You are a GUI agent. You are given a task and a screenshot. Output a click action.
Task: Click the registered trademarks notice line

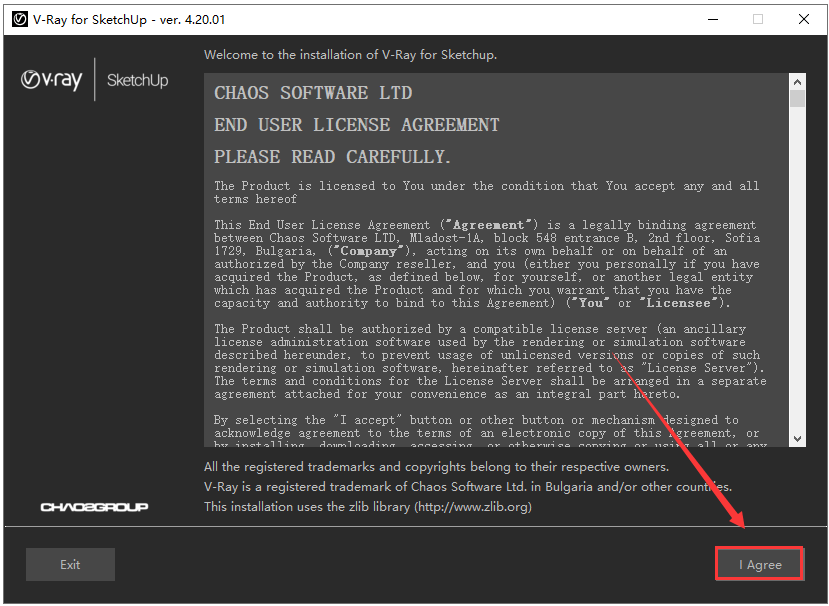coord(436,466)
